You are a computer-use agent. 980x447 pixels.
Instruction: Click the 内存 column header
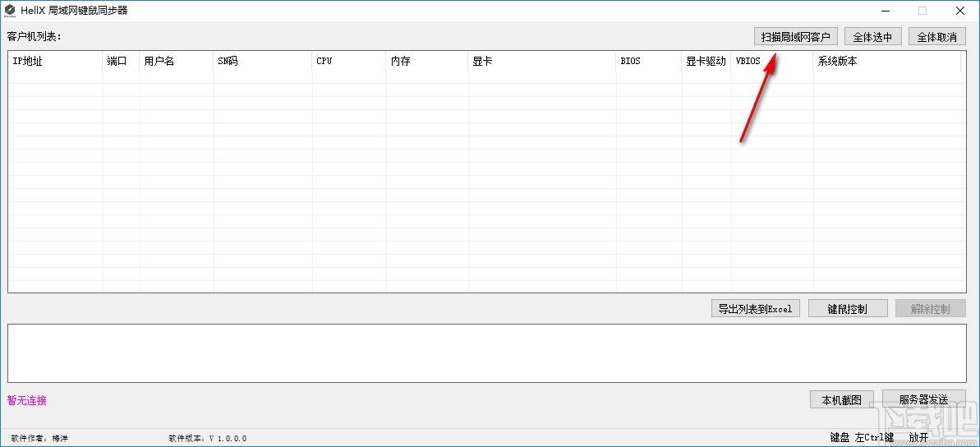[x=427, y=62]
